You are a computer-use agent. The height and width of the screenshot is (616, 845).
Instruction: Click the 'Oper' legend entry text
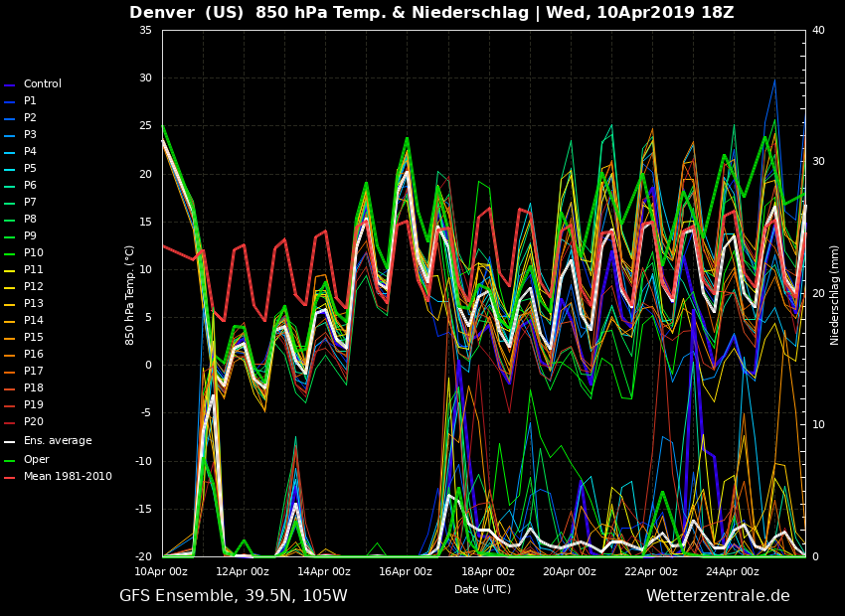(x=36, y=459)
